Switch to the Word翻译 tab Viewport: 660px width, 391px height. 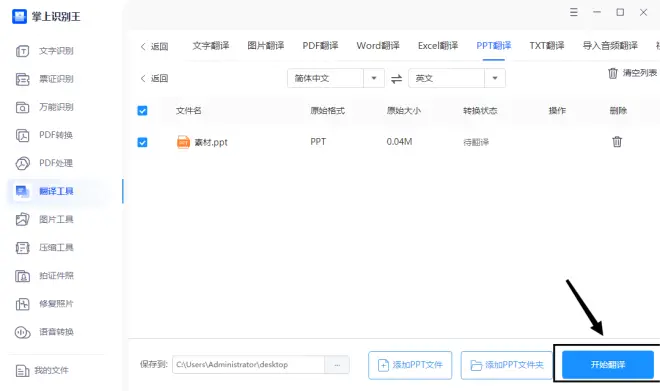tap(378, 45)
